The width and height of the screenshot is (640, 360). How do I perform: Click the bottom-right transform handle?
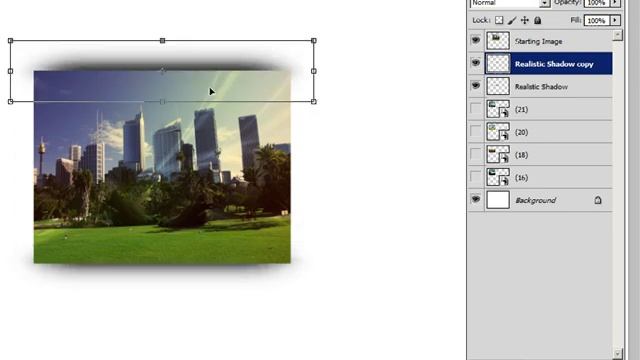(313, 101)
